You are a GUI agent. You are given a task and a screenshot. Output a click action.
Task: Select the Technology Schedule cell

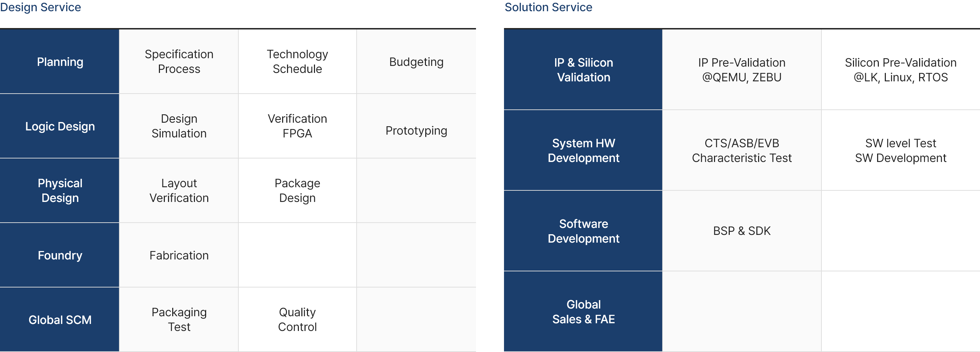[297, 61]
